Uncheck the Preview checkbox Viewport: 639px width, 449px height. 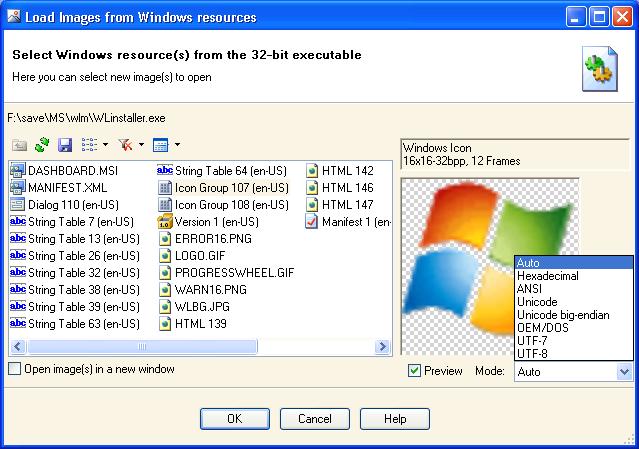[415, 371]
